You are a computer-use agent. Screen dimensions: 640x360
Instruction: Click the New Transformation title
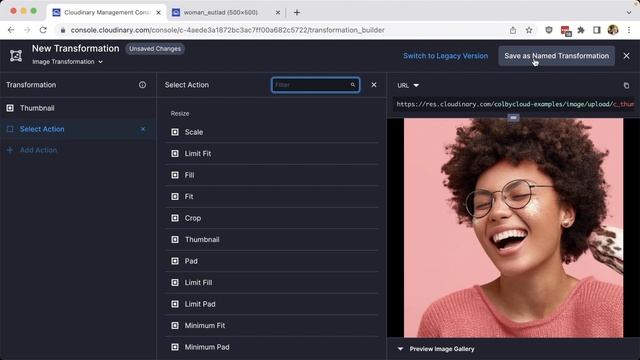click(76, 48)
